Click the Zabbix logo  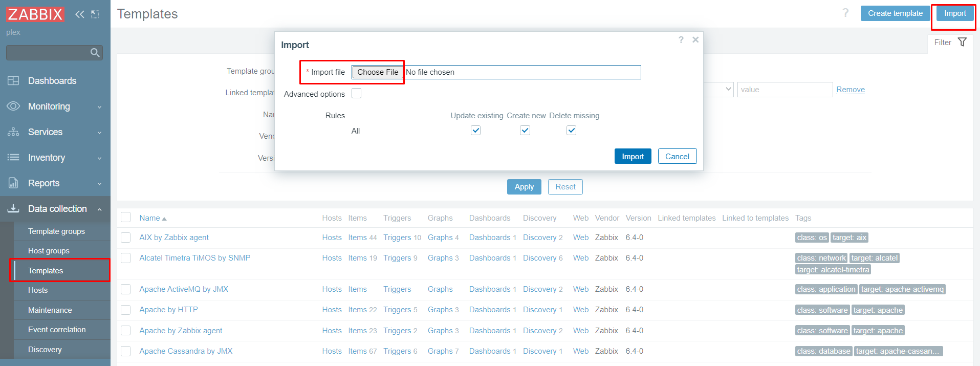pyautogui.click(x=35, y=14)
